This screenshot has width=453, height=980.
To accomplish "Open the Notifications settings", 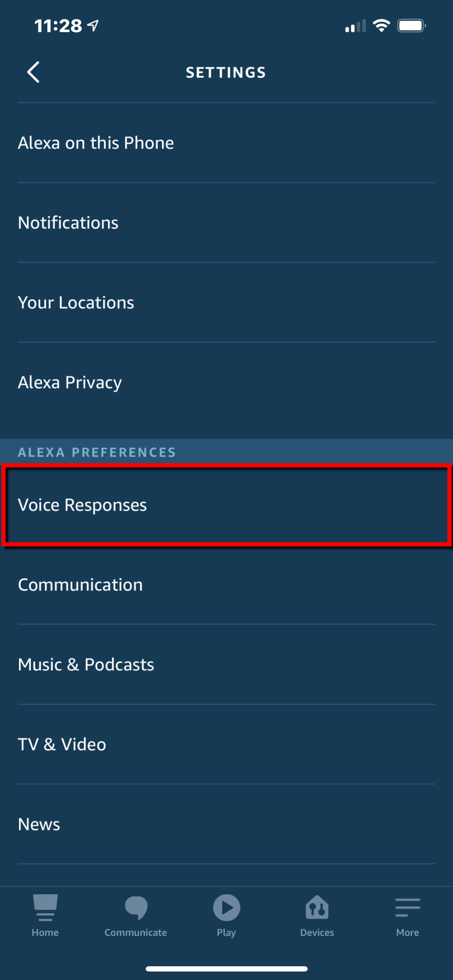I will pyautogui.click(x=226, y=222).
